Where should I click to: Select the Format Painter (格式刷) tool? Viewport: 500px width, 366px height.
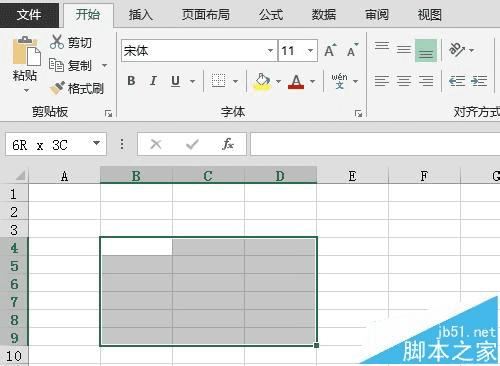pos(76,88)
